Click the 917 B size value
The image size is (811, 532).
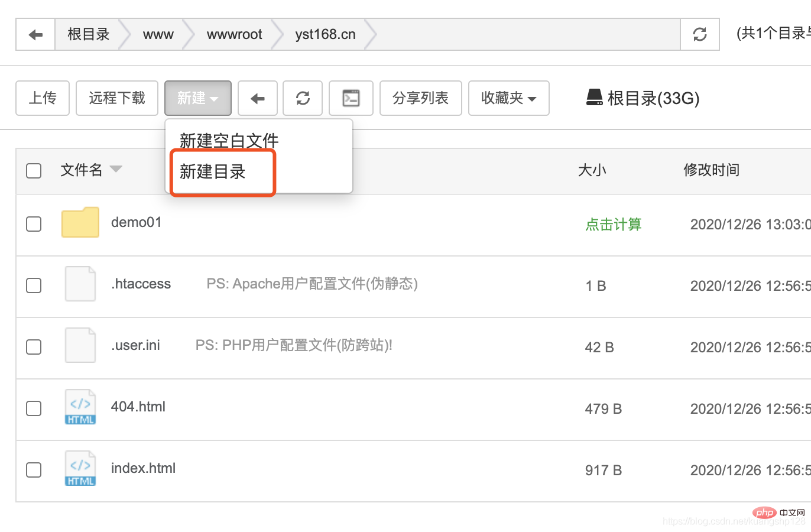point(604,471)
